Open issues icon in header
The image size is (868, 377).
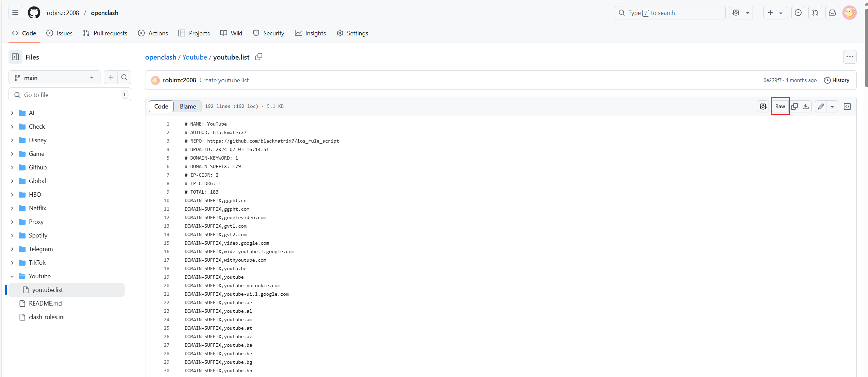[798, 13]
